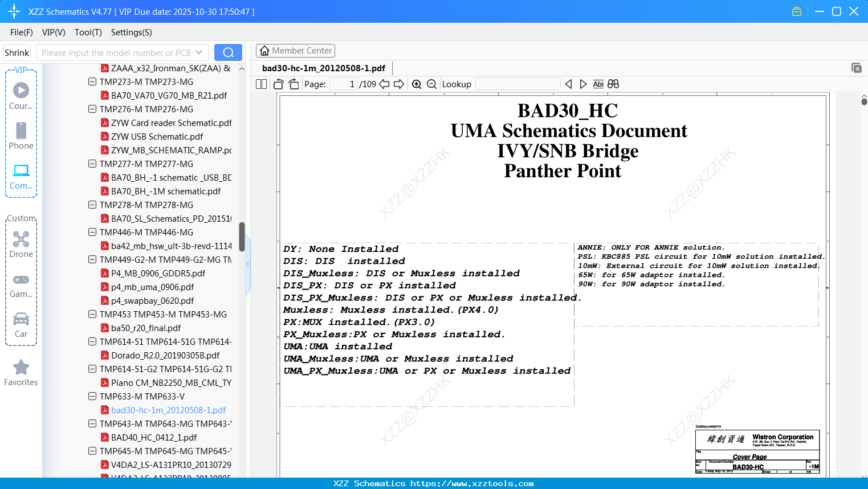The image size is (868, 489).
Task: Click the binoculars search icon
Action: click(x=613, y=84)
